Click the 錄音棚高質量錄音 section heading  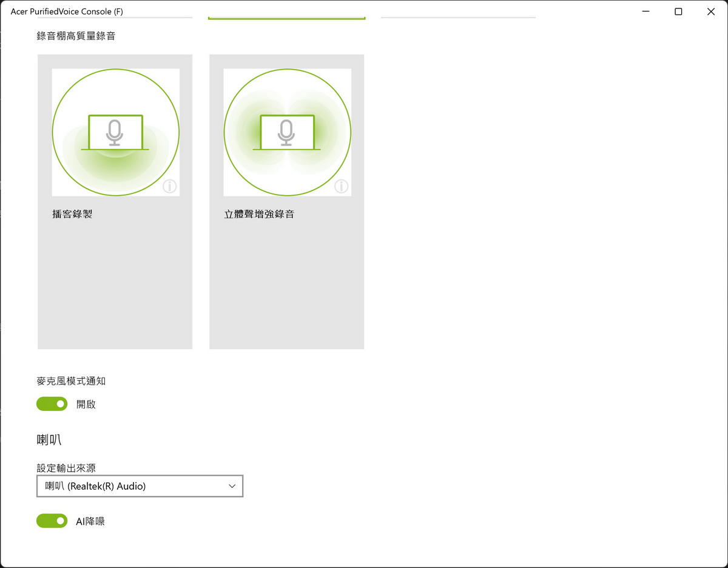click(76, 36)
